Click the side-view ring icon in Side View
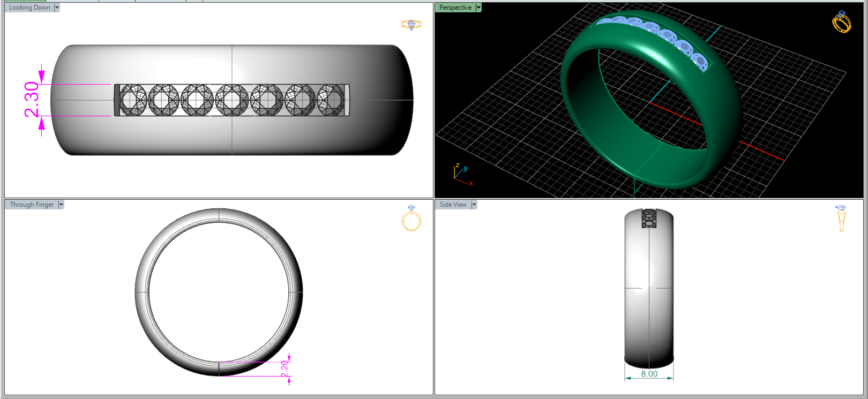The image size is (868, 399). (x=841, y=218)
